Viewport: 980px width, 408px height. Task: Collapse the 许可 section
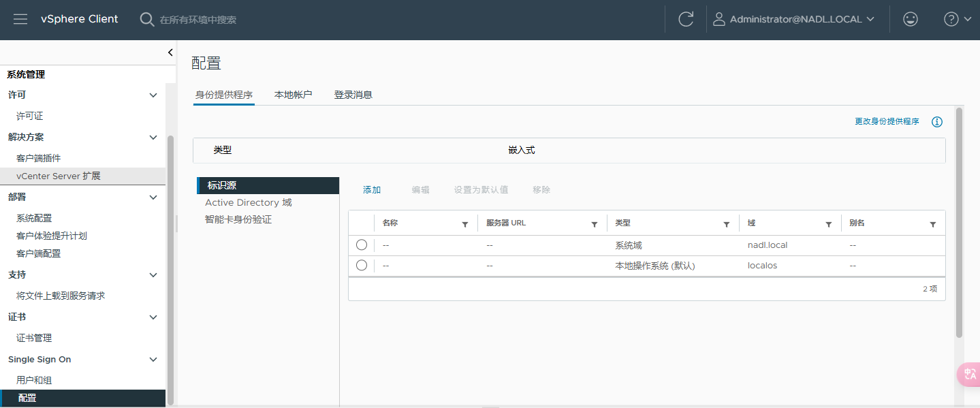coord(153,95)
